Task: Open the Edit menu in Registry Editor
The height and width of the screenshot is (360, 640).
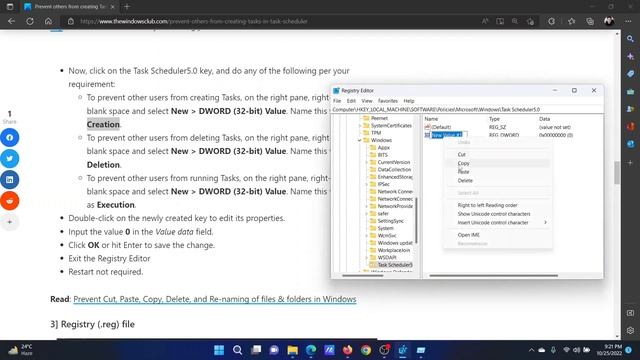Action: pyautogui.click(x=351, y=101)
